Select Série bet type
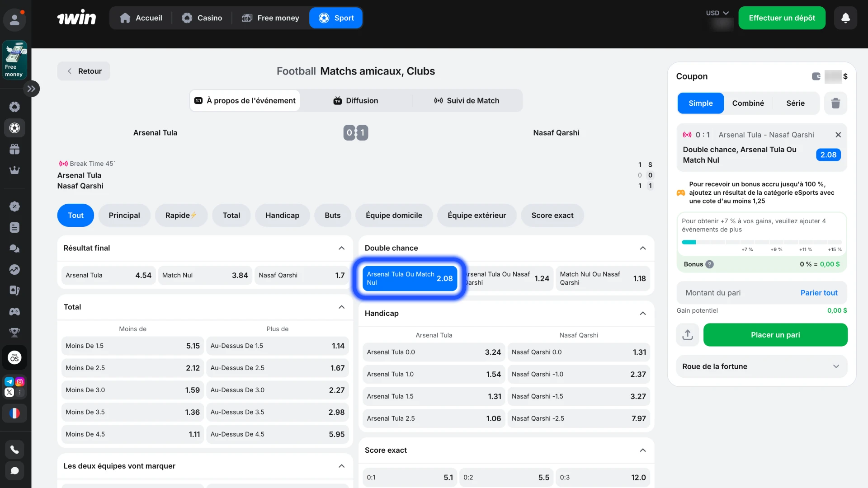 coord(795,103)
